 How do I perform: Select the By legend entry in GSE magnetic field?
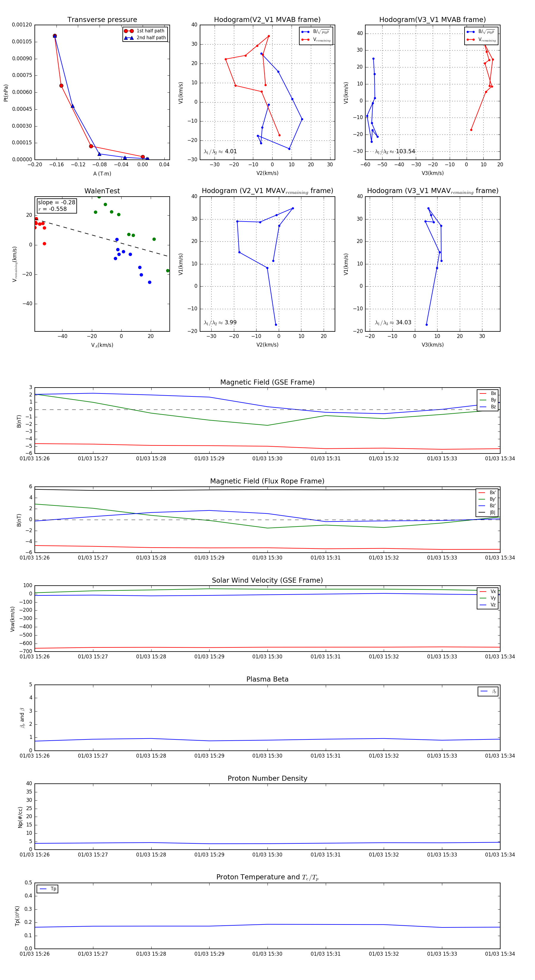coord(488,400)
